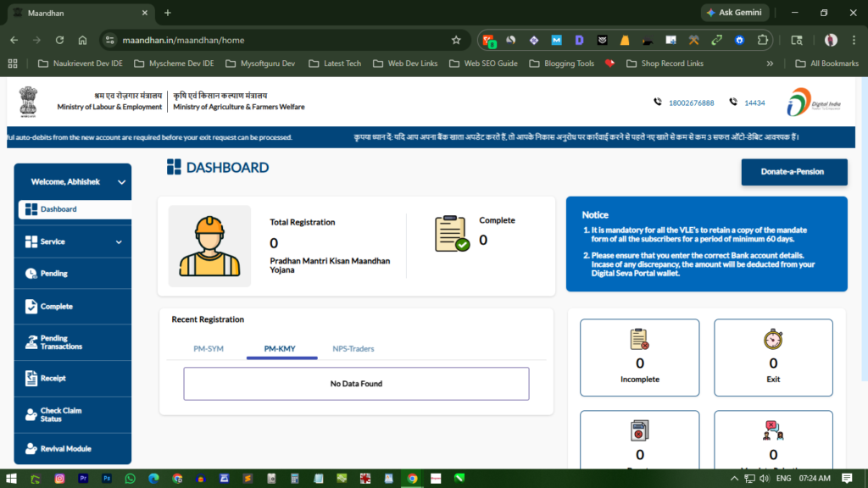Viewport: 868px width, 488px height.
Task: Click the Digital India logo
Action: (x=810, y=103)
